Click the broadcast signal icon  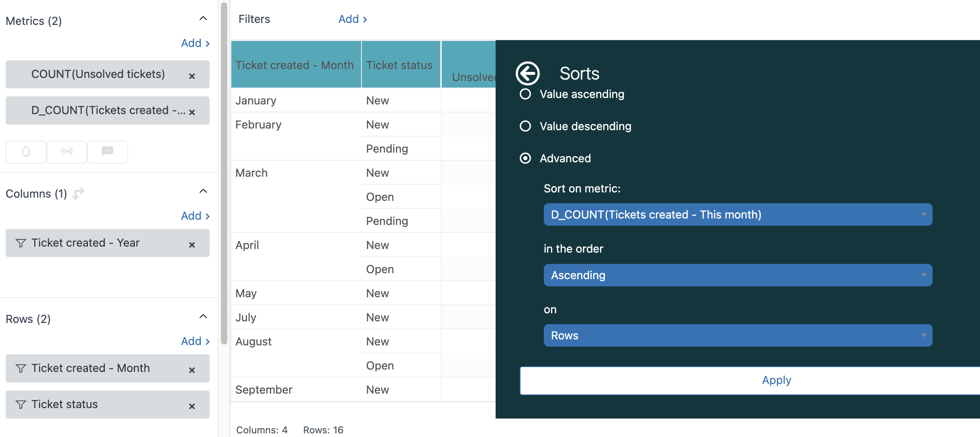67,151
